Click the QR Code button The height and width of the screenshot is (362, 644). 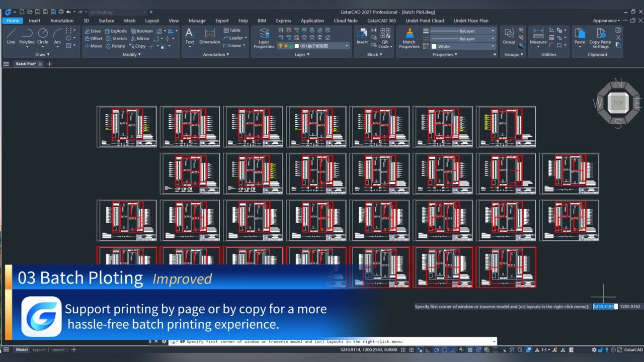(385, 38)
